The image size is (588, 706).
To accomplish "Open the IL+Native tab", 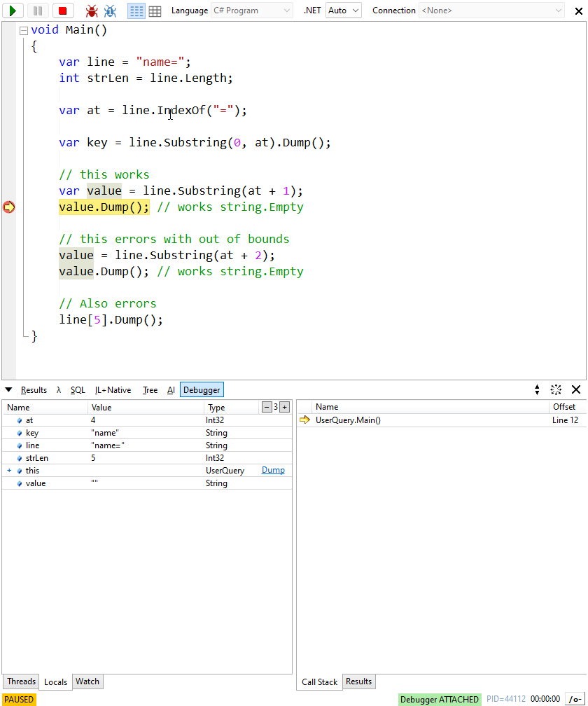I will [x=113, y=390].
